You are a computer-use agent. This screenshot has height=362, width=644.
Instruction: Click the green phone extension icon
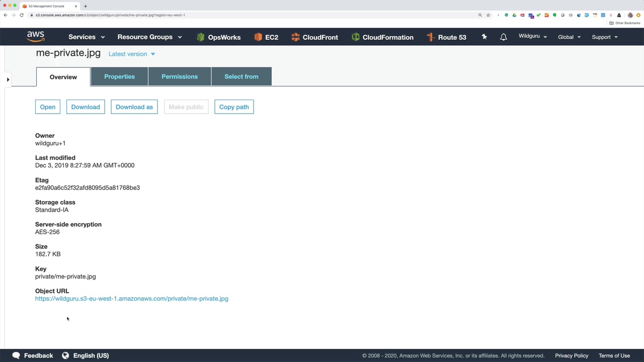[506, 15]
